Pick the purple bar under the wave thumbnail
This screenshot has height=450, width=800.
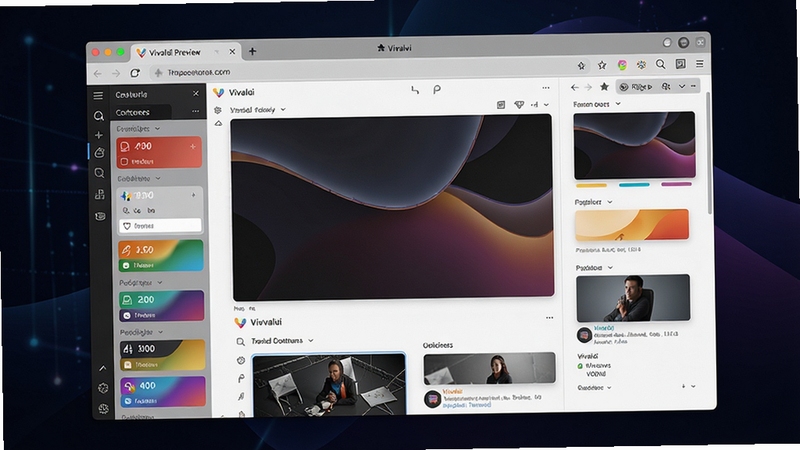click(677, 184)
